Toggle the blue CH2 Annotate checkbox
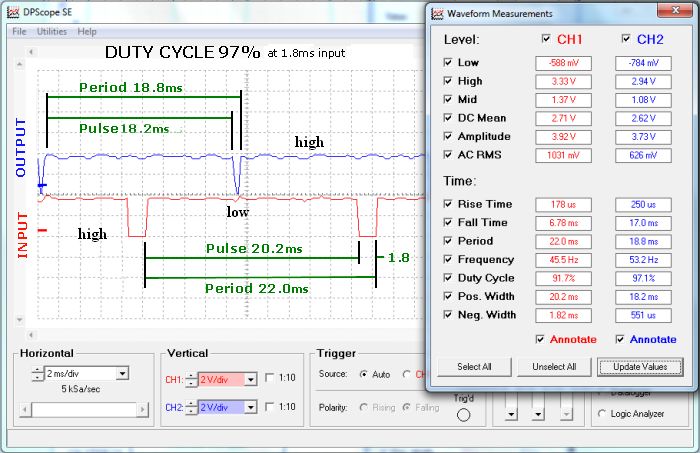This screenshot has width=700, height=453. (620, 339)
